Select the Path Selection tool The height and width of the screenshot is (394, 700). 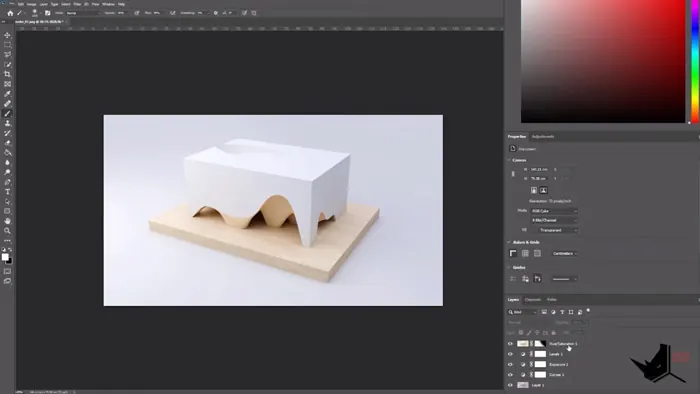coord(7,202)
